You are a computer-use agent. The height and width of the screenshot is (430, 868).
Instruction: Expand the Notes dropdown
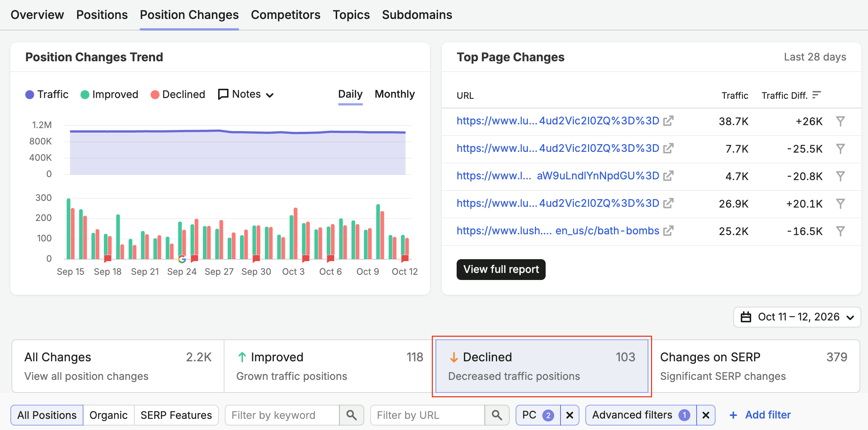(246, 94)
